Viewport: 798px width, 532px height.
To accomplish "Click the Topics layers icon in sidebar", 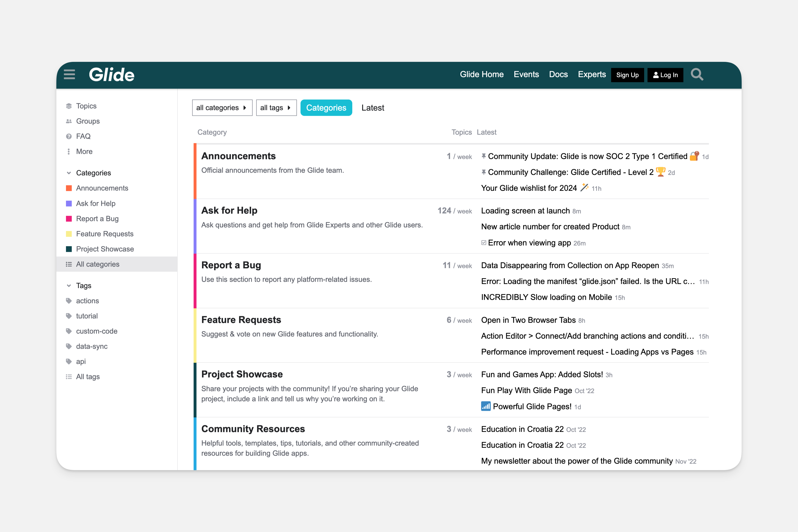I will click(x=69, y=106).
